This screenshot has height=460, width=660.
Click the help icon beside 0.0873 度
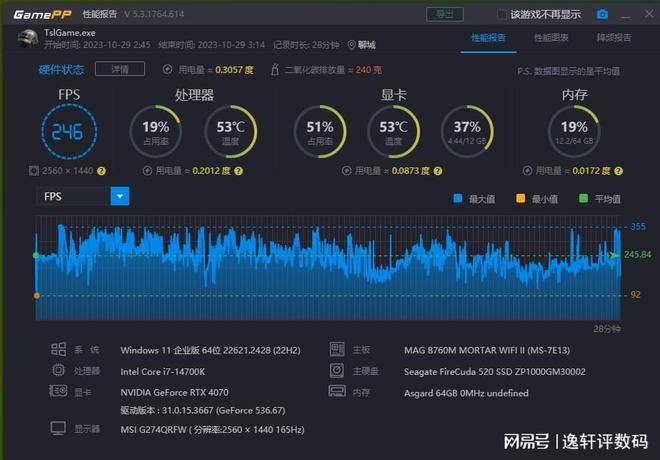coord(438,171)
